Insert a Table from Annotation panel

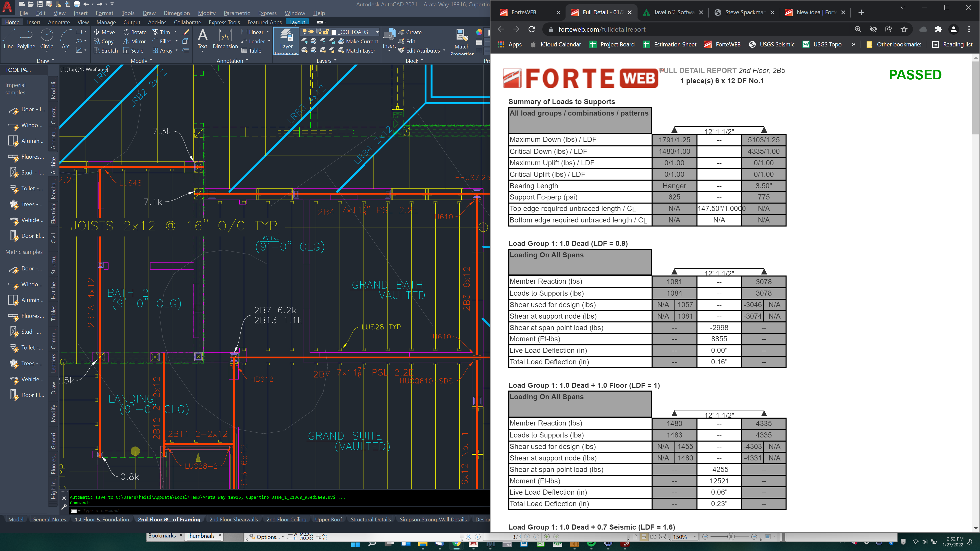pyautogui.click(x=251, y=51)
